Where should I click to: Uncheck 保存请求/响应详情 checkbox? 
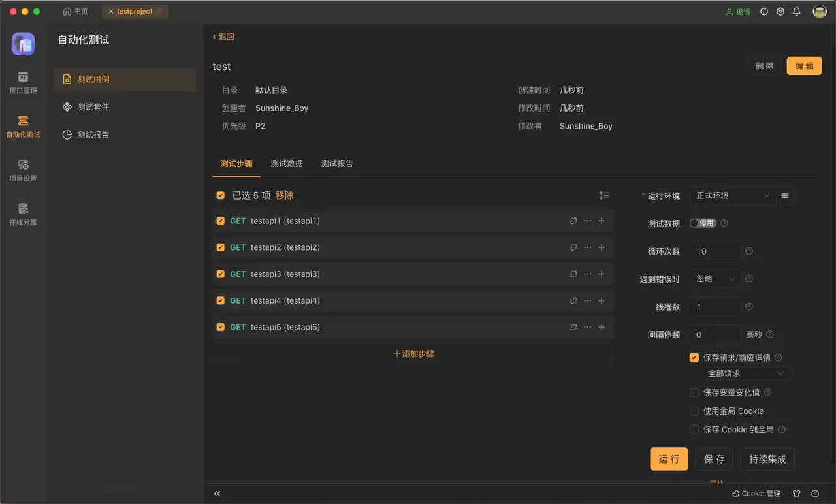[694, 358]
